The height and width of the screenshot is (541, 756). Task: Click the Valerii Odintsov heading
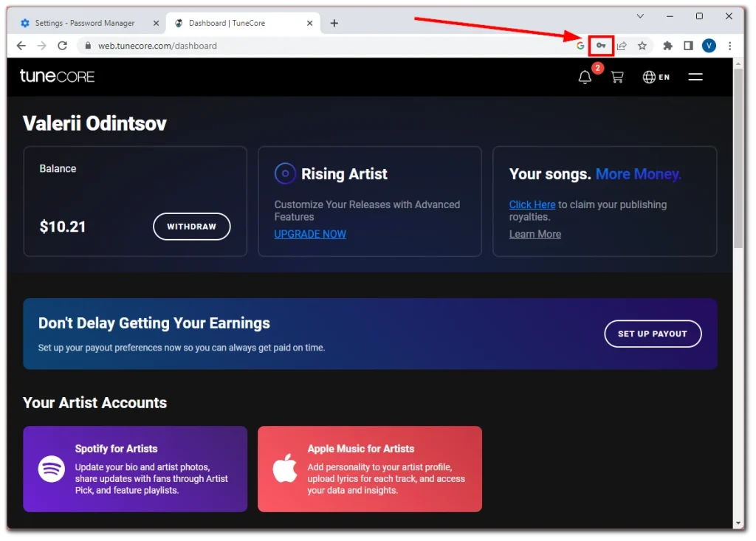point(94,123)
